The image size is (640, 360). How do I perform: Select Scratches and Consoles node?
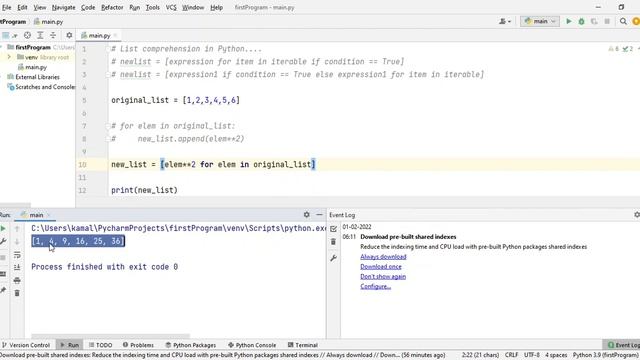44,87
